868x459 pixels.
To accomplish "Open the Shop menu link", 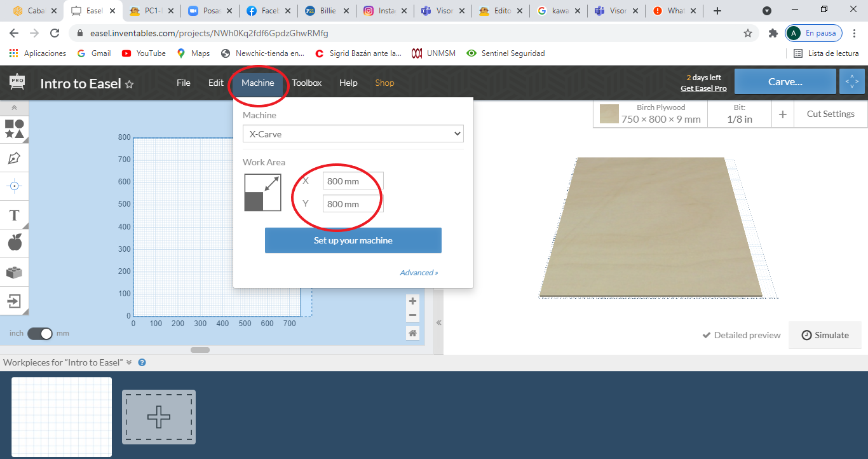I will [x=384, y=83].
